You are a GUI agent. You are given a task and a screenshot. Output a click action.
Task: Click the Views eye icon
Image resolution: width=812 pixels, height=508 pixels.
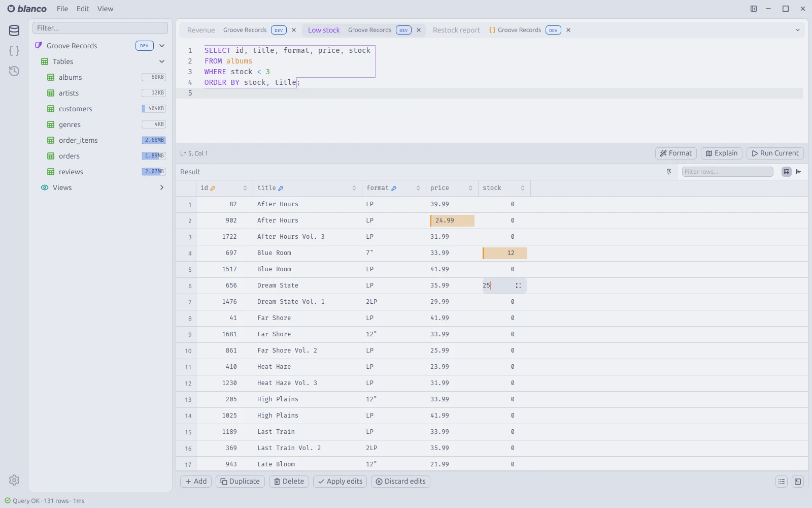point(45,187)
